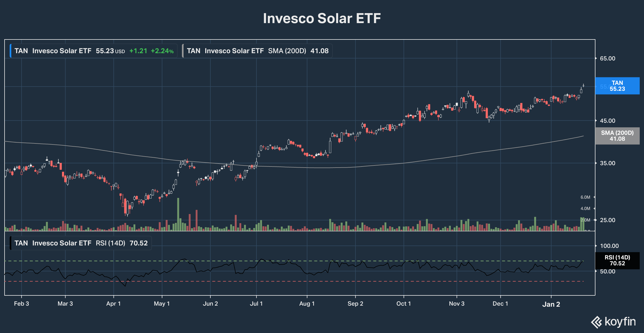Click the 100.00 RSI axis tick
The height and width of the screenshot is (333, 644).
coord(609,246)
